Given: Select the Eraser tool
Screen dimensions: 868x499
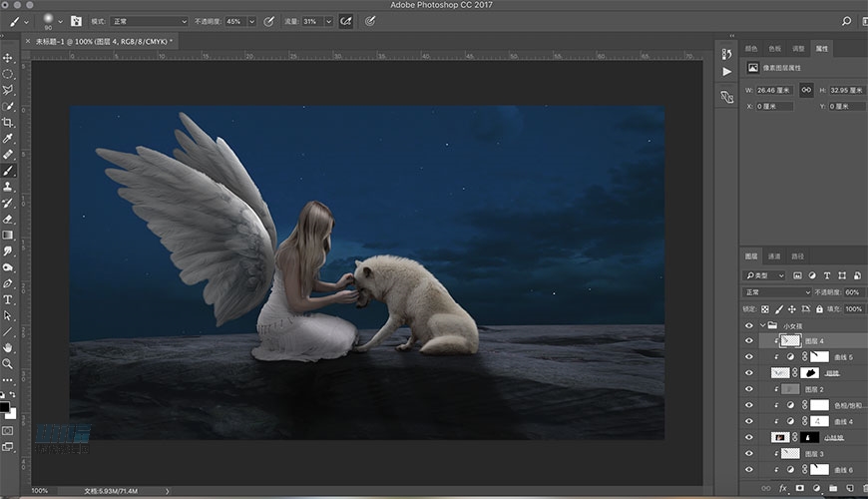Looking at the screenshot, I should tap(8, 219).
